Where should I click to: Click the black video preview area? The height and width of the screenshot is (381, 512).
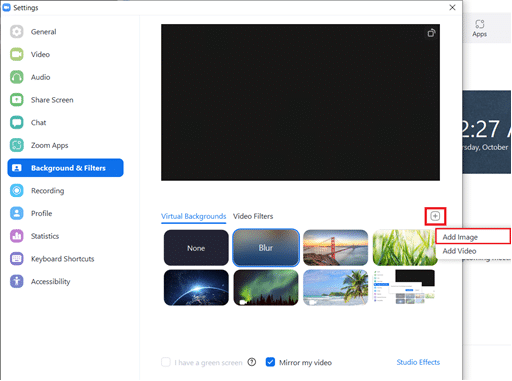click(x=300, y=102)
